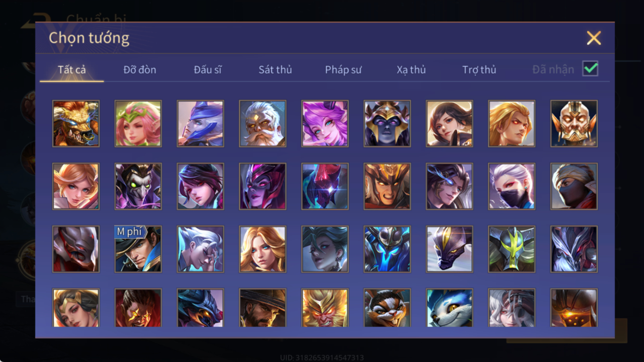Switch to the 'Trợ thủ' tab
This screenshot has height=362, width=644.
click(x=479, y=70)
